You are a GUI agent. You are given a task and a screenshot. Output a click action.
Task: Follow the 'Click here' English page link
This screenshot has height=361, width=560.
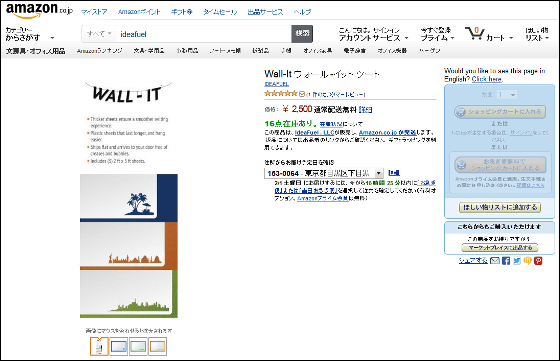coord(487,79)
